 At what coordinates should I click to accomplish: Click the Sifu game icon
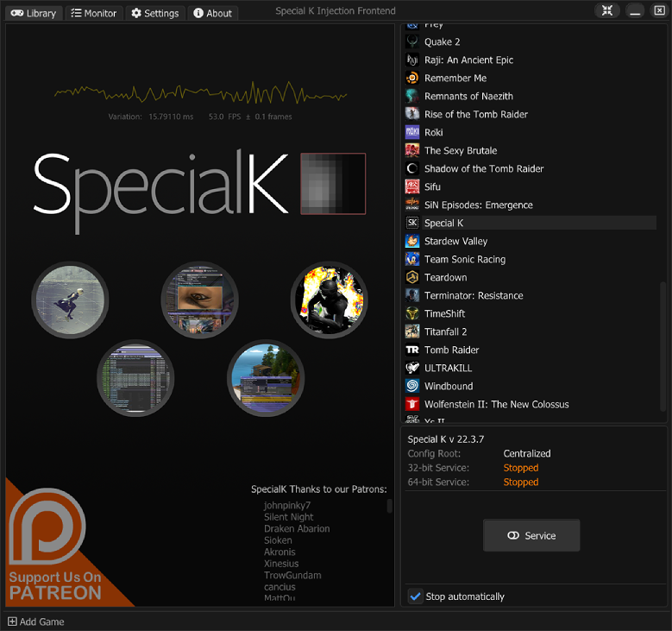[412, 186]
